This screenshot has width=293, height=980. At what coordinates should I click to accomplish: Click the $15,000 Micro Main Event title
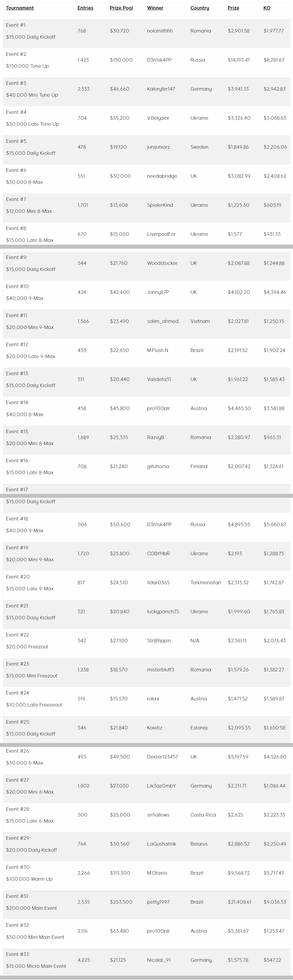pos(36,966)
